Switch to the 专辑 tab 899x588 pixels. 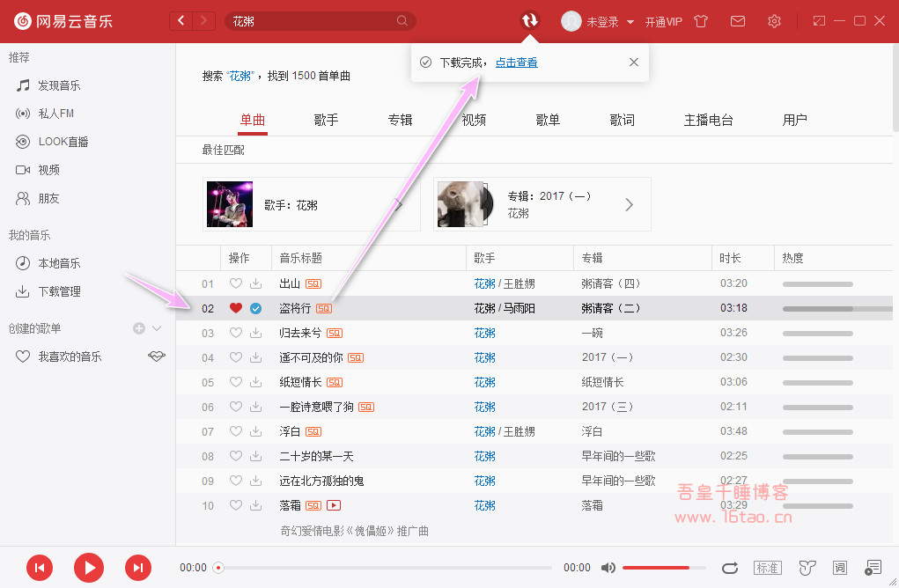tap(401, 120)
